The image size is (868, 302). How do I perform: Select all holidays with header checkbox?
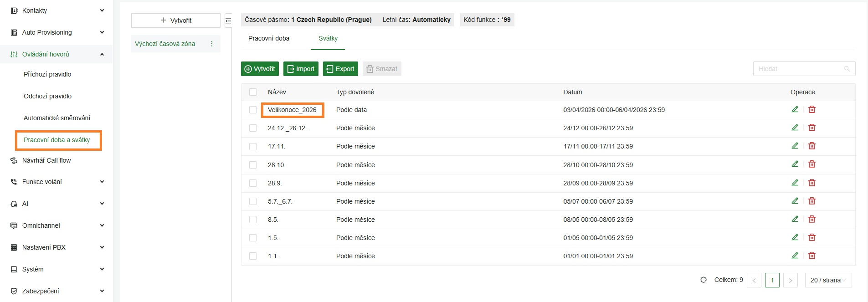click(253, 92)
